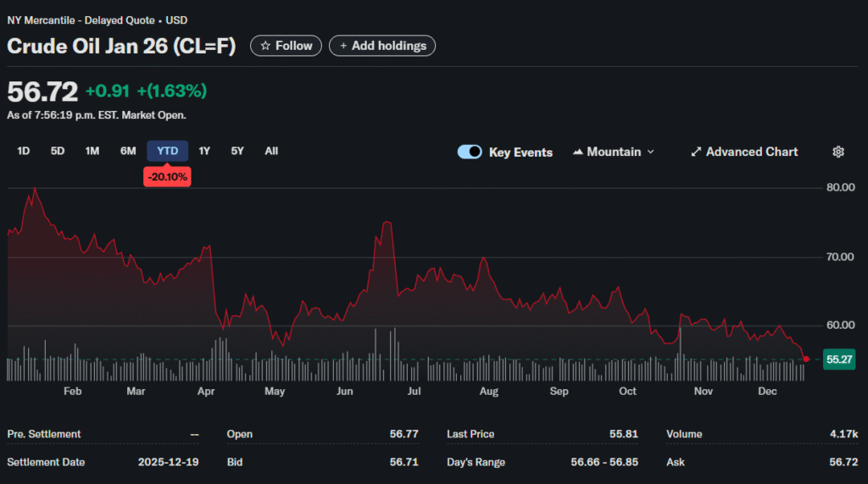The image size is (868, 484).
Task: Click the Advanced Chart expand icon
Action: click(696, 152)
